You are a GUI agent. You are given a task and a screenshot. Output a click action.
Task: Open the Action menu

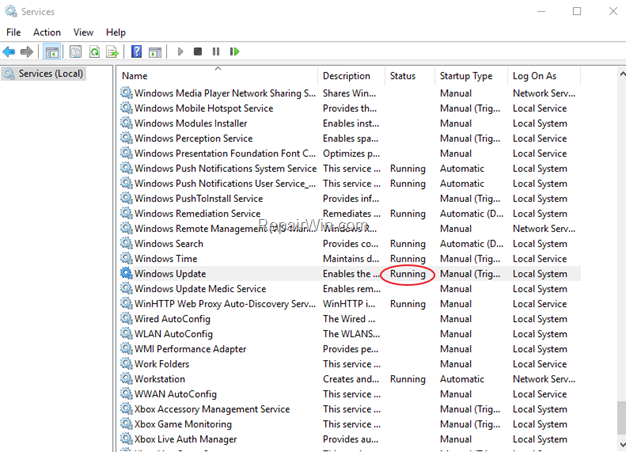pos(47,32)
